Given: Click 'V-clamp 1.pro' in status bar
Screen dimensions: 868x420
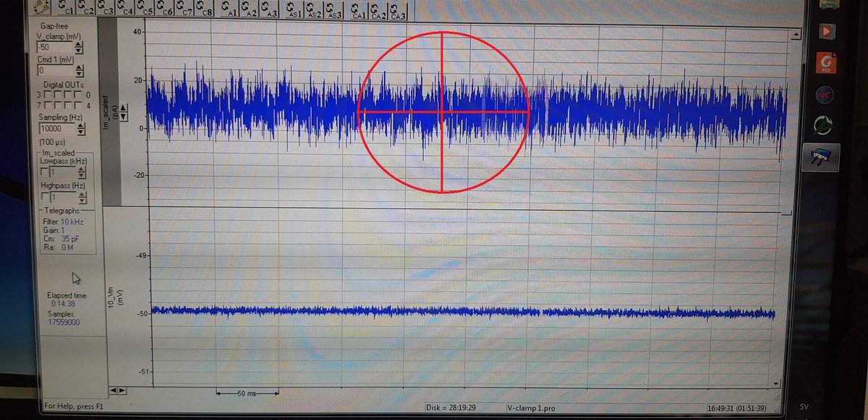Looking at the screenshot, I should pos(532,408).
